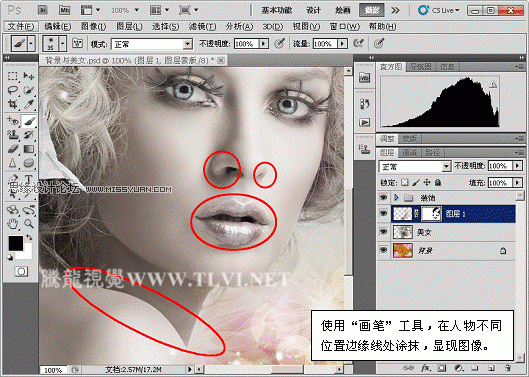Image resolution: width=529 pixels, height=377 pixels.
Task: Toggle airbrush mode in options bar
Action: coord(358,44)
